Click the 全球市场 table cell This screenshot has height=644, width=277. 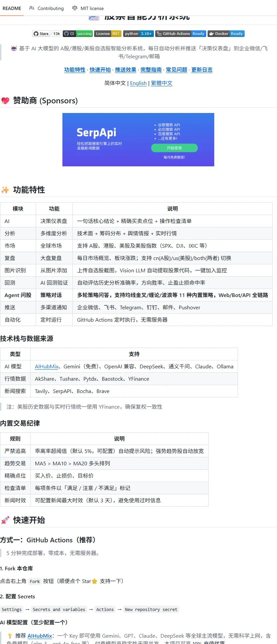54,246
